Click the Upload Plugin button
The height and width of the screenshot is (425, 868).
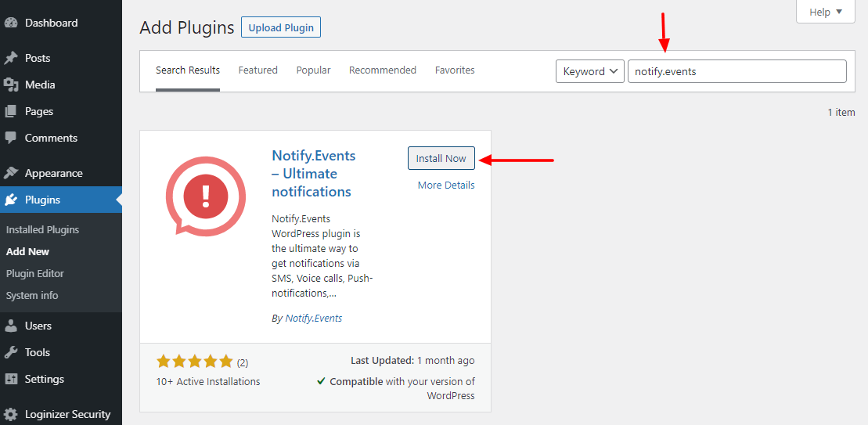pyautogui.click(x=281, y=27)
